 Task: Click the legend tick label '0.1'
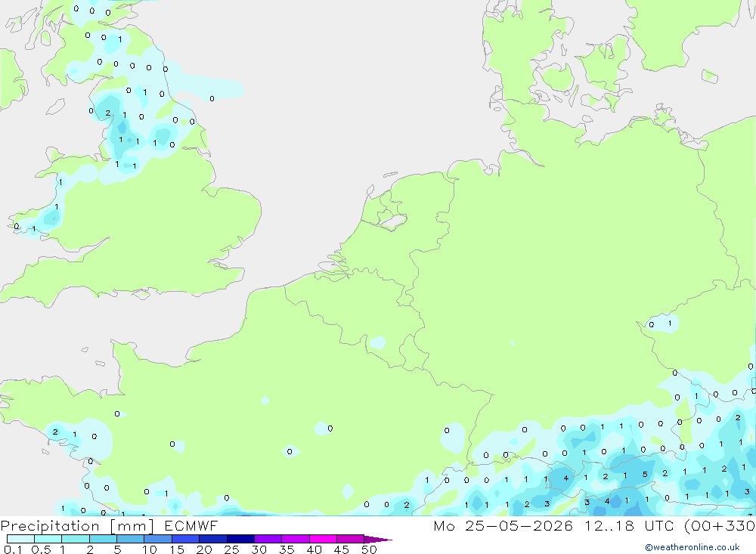pyautogui.click(x=13, y=549)
